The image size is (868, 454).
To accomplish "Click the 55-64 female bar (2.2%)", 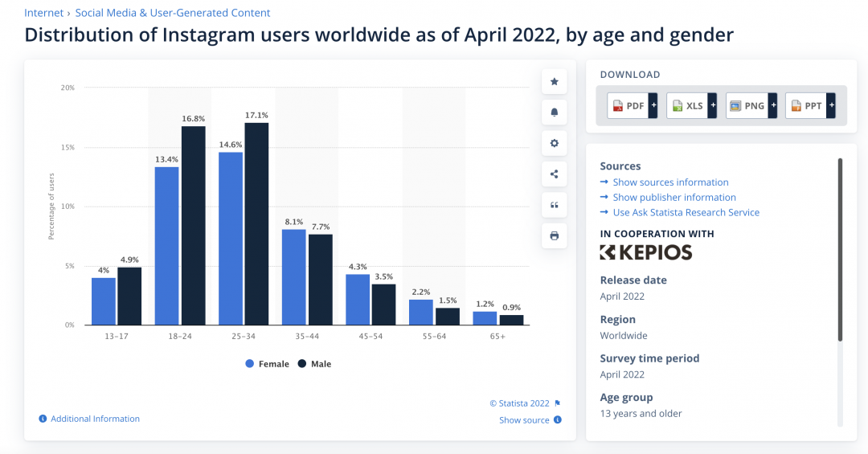I will pyautogui.click(x=420, y=313).
